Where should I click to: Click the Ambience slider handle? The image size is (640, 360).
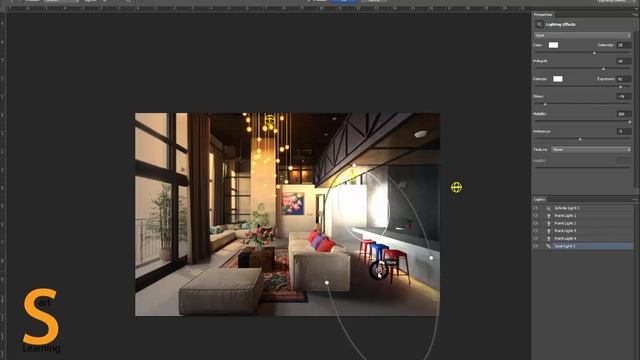pyautogui.click(x=580, y=140)
